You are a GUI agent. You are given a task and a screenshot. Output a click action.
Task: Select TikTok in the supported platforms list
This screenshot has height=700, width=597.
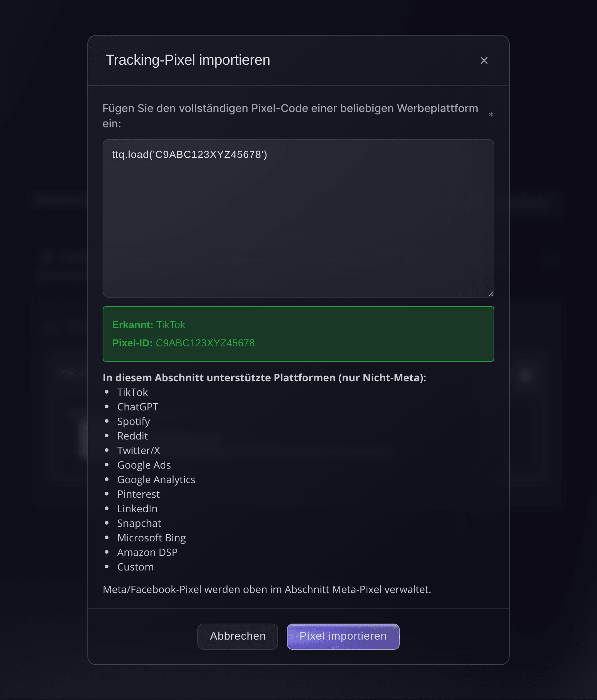pos(133,393)
